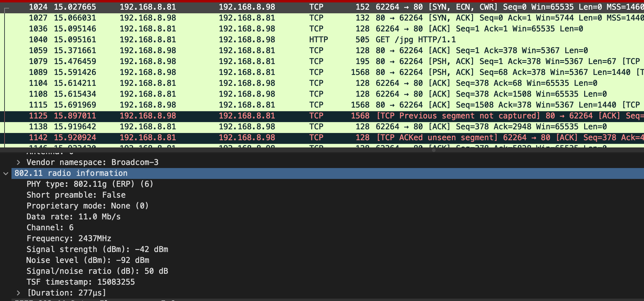Select the Short preamble: False field
Image resolution: width=644 pixels, height=301 pixels.
coord(76,195)
